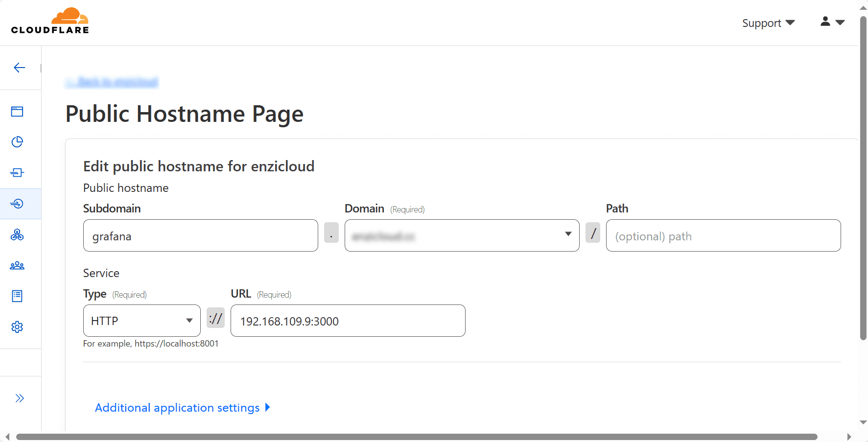Screen dimensions: 868x442
Task: Click the URL field with 192.168.109.9:3000
Action: 348,321
